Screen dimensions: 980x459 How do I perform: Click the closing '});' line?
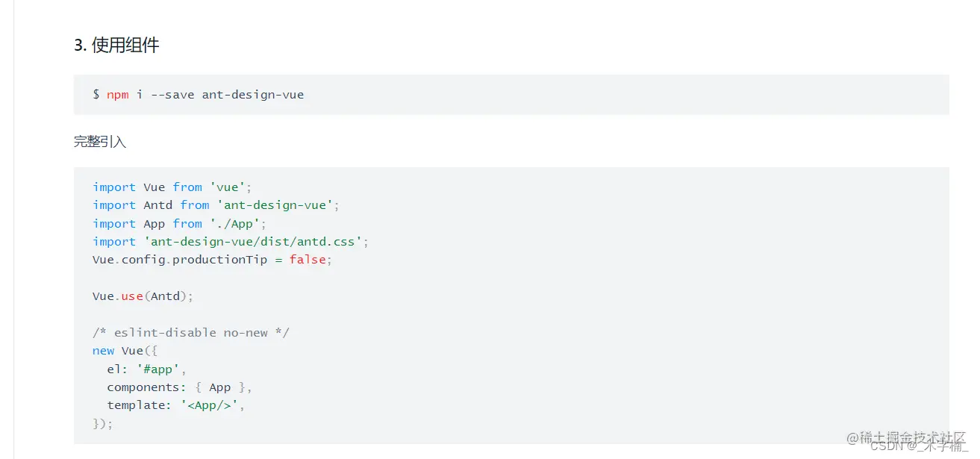pyautogui.click(x=103, y=424)
